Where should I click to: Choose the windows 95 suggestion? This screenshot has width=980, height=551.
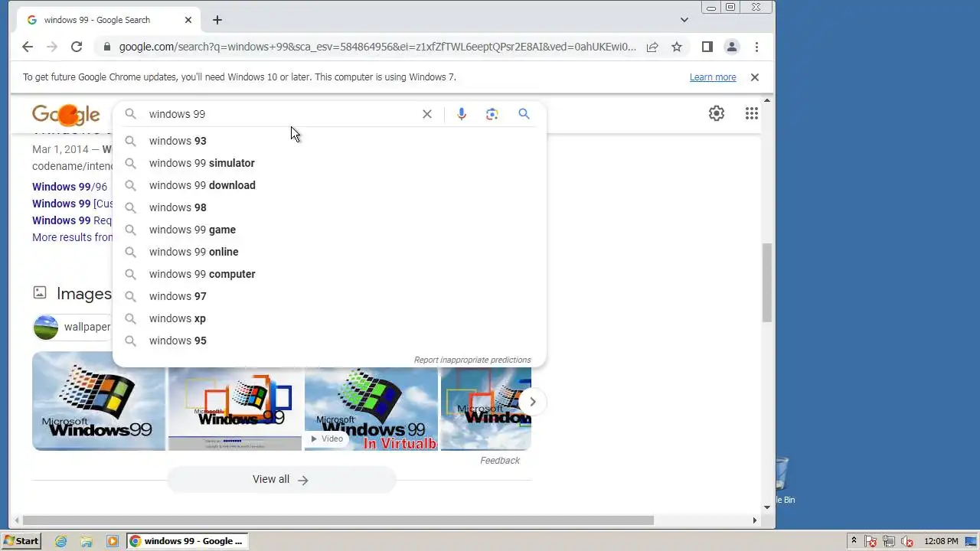(x=329, y=341)
